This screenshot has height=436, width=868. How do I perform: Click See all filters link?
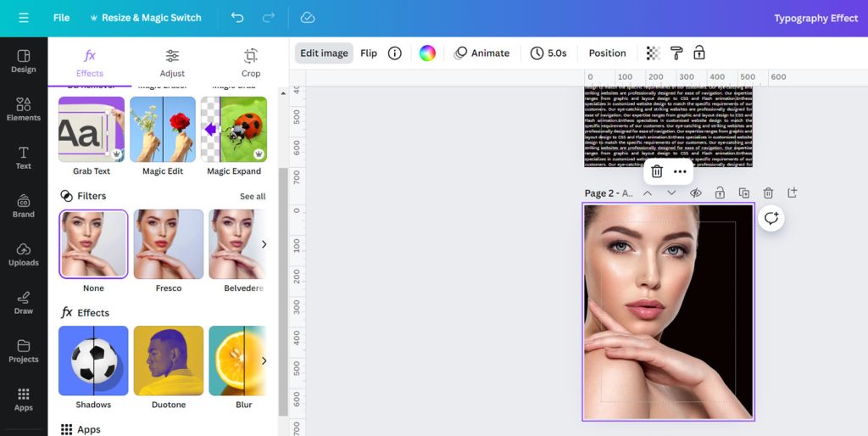[253, 197]
